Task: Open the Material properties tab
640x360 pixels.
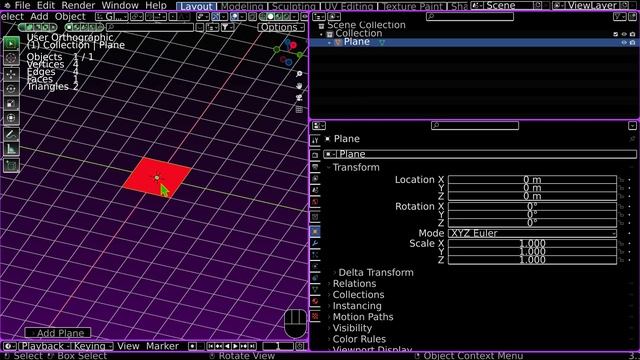Action: [315, 301]
